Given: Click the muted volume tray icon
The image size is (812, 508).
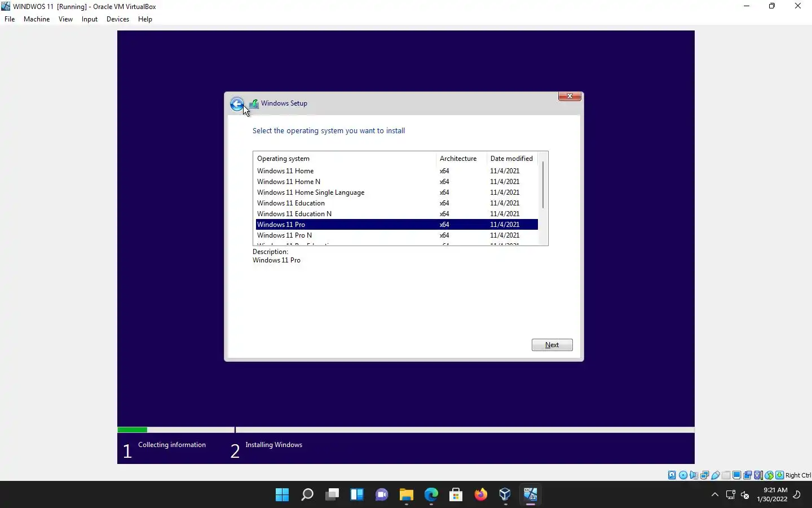Looking at the screenshot, I should (745, 495).
